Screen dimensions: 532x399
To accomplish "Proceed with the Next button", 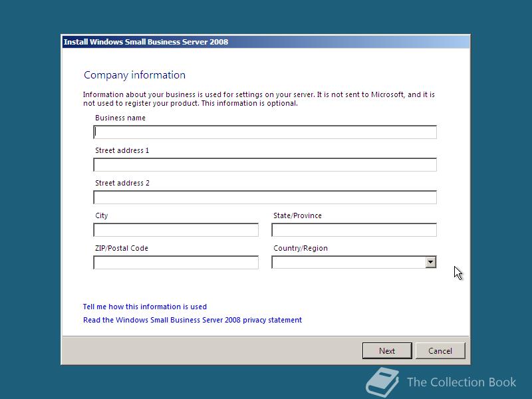I will pos(387,350).
